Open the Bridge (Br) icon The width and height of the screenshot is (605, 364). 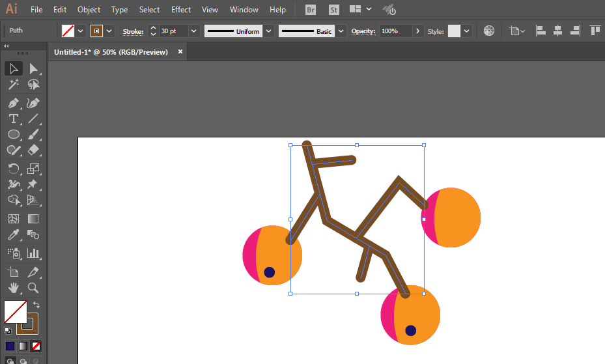click(310, 10)
